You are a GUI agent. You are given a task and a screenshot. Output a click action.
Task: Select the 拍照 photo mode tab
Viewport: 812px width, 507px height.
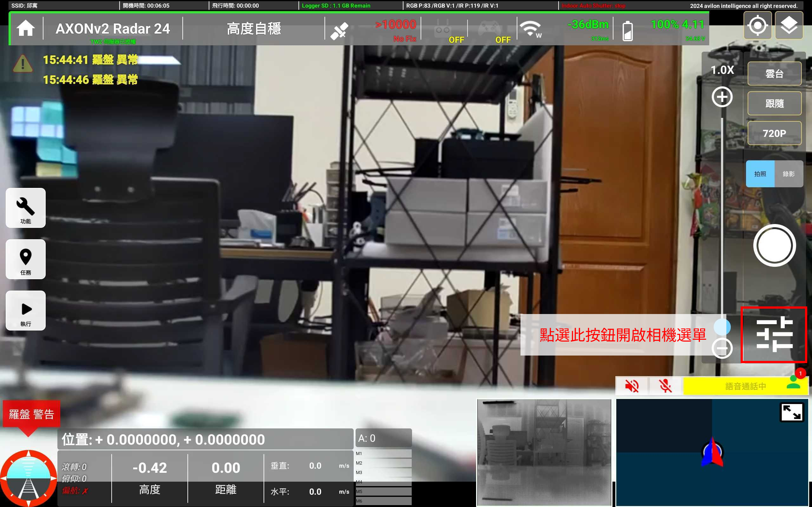(x=760, y=174)
